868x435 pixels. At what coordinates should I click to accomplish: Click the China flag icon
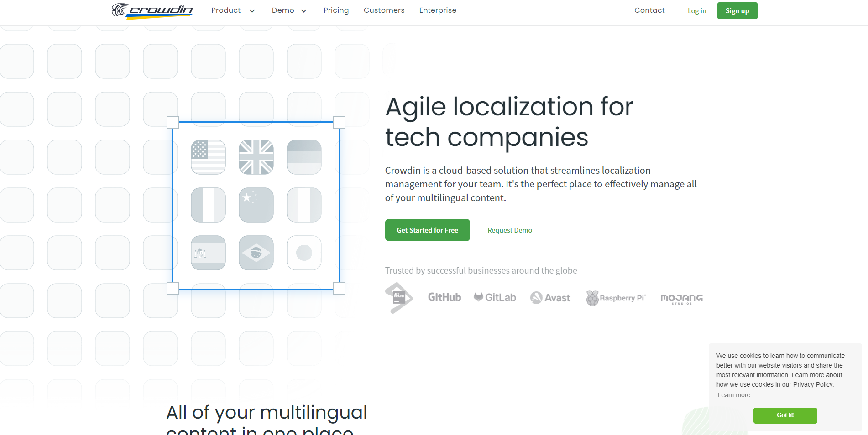tap(256, 205)
